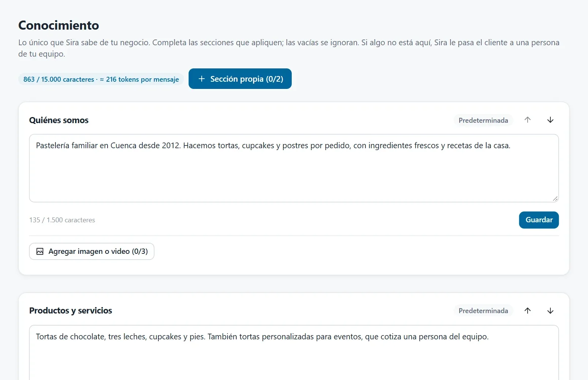Screen dimensions: 588x380
Task: Move the Productos y servicios section down
Action: (550, 310)
